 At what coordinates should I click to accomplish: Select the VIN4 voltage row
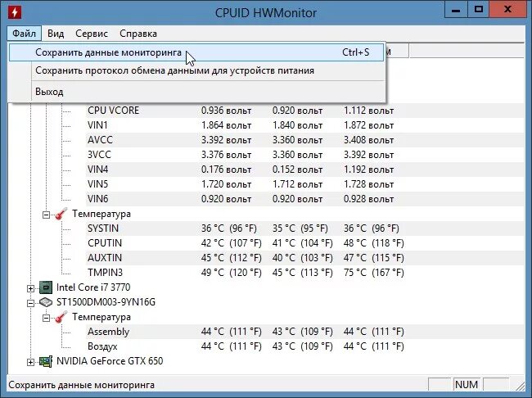[x=304, y=170]
